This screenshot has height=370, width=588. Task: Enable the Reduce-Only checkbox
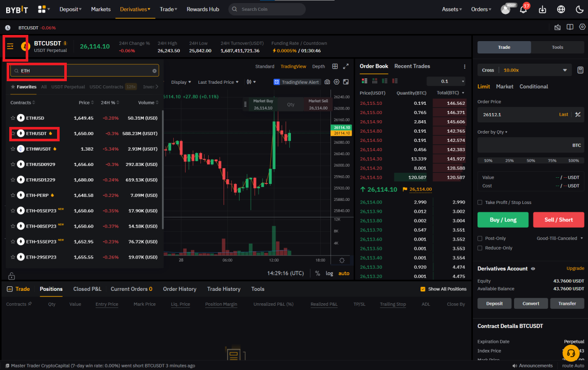pos(480,248)
